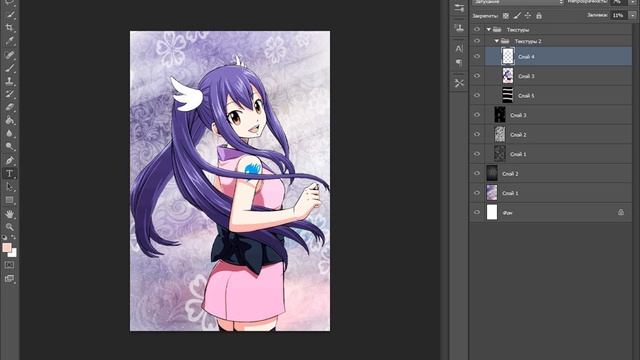Collapse the Текстуры group
The width and height of the screenshot is (640, 360).
tap(489, 29)
